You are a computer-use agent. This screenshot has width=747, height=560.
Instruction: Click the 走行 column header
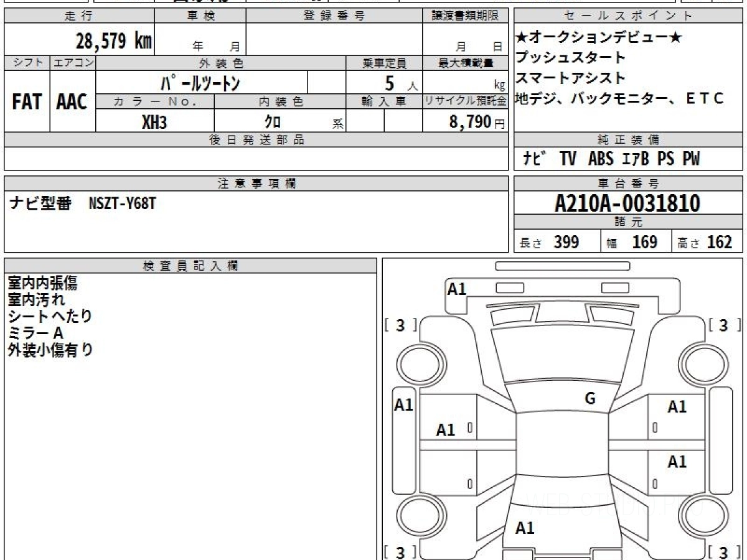(79, 16)
